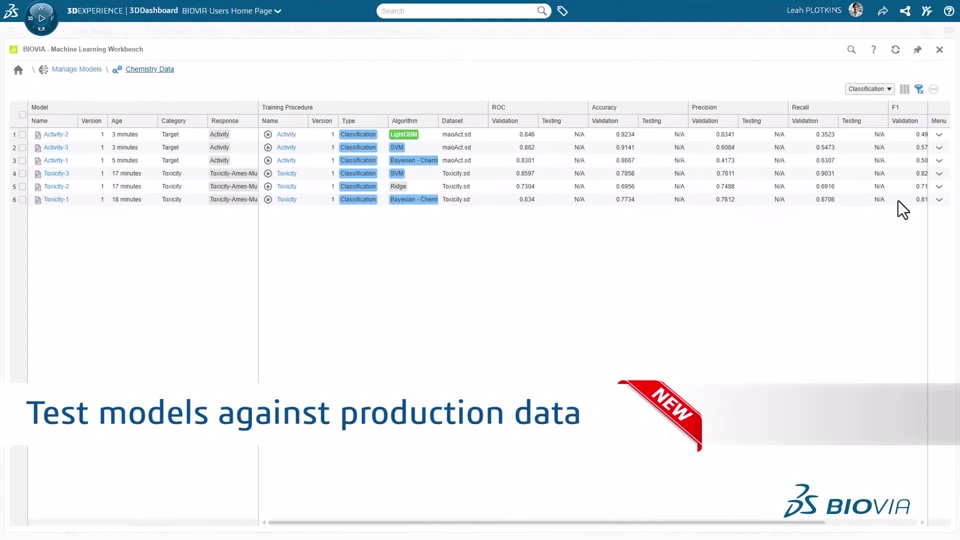The width and height of the screenshot is (960, 540).
Task: Click the share arrow icon in header
Action: [x=883, y=11]
